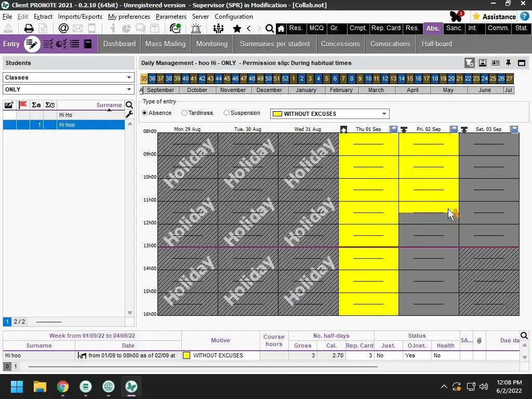This screenshot has width=532, height=399.
Task: Select week 36 in week bar
Action: click(152, 78)
